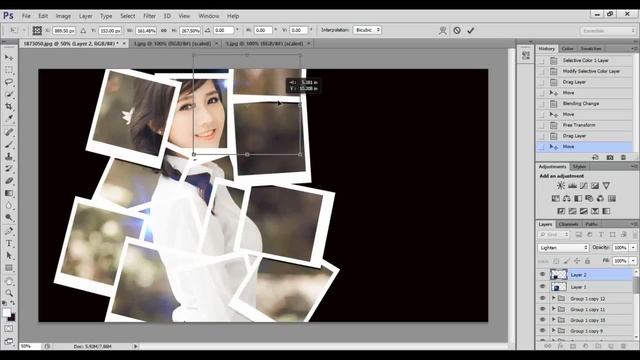Screen dimensions: 640x360
Task: Create new snapshot camera icon in History
Action: pyautogui.click(x=610, y=157)
